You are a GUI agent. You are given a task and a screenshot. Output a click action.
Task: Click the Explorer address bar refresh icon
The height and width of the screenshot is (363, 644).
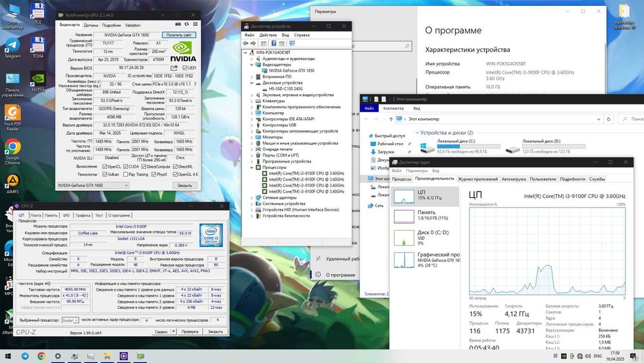[609, 119]
